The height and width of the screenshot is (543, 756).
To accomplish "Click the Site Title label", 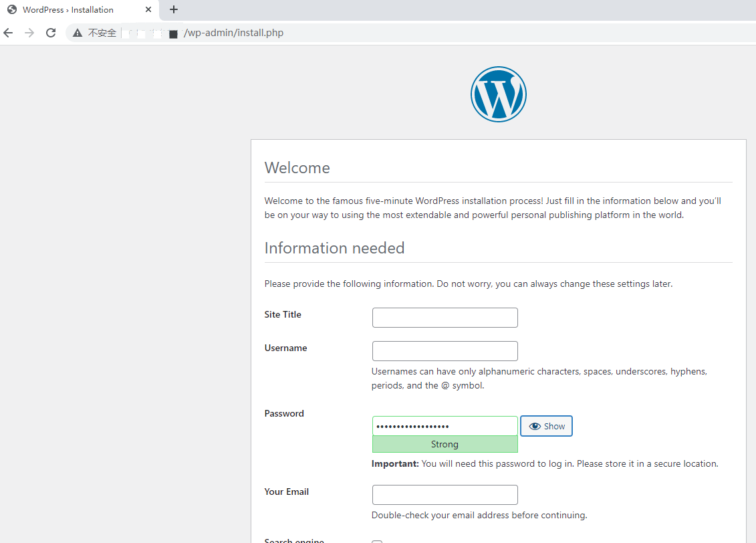I will pos(283,314).
